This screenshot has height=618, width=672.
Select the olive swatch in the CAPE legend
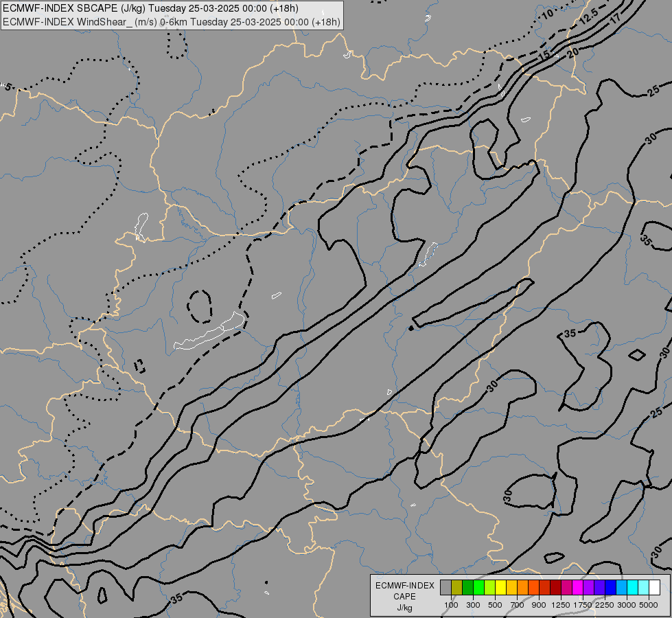(457, 587)
